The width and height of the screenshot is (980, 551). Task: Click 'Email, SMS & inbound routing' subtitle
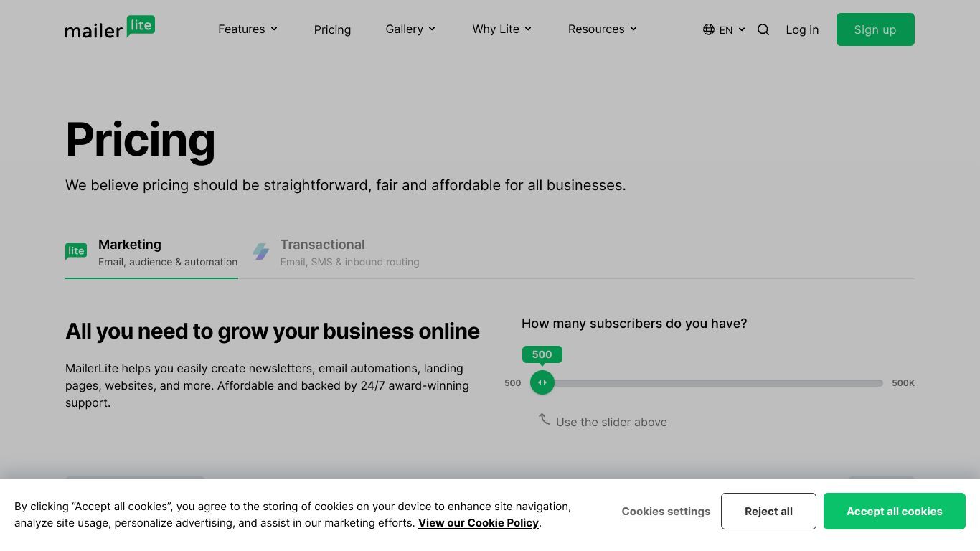click(x=349, y=262)
